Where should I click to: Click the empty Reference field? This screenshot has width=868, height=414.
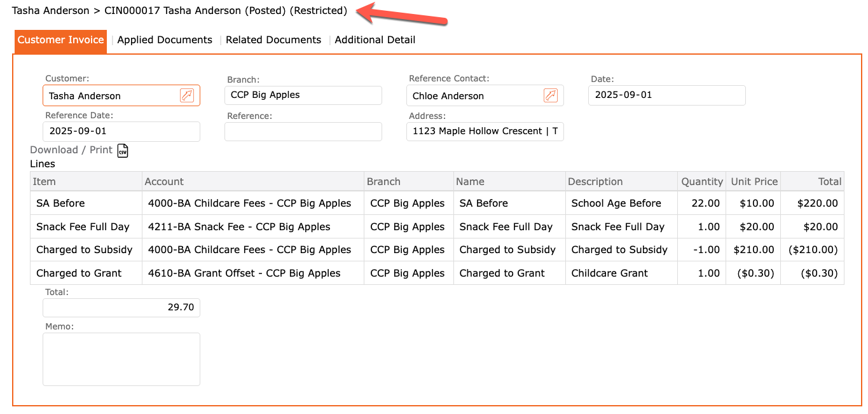303,132
